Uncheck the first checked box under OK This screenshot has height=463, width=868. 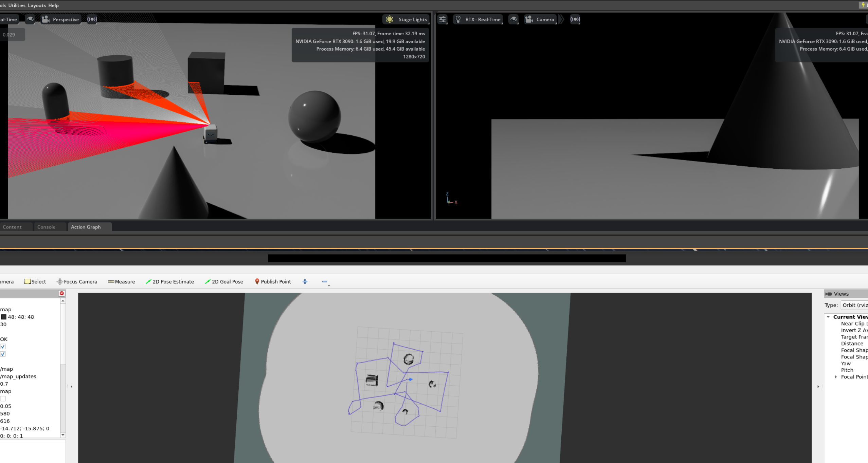3,347
